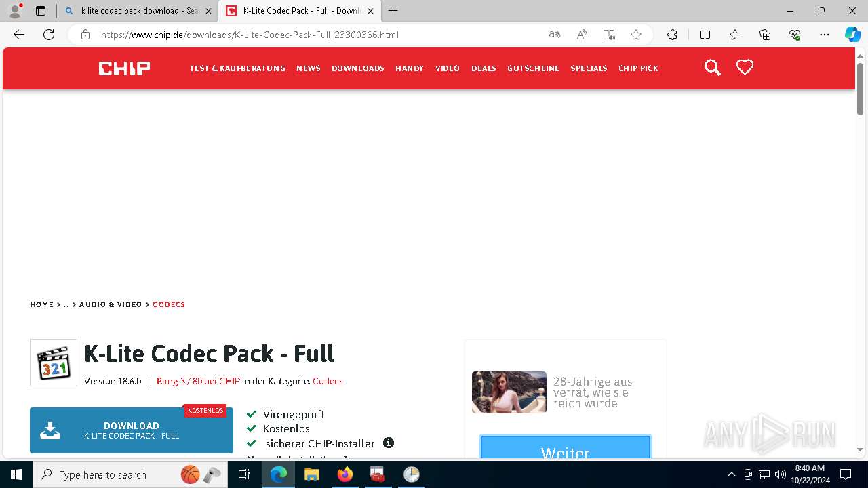This screenshot has height=488, width=868.
Task: Add page to favorites star icon
Action: point(636,35)
